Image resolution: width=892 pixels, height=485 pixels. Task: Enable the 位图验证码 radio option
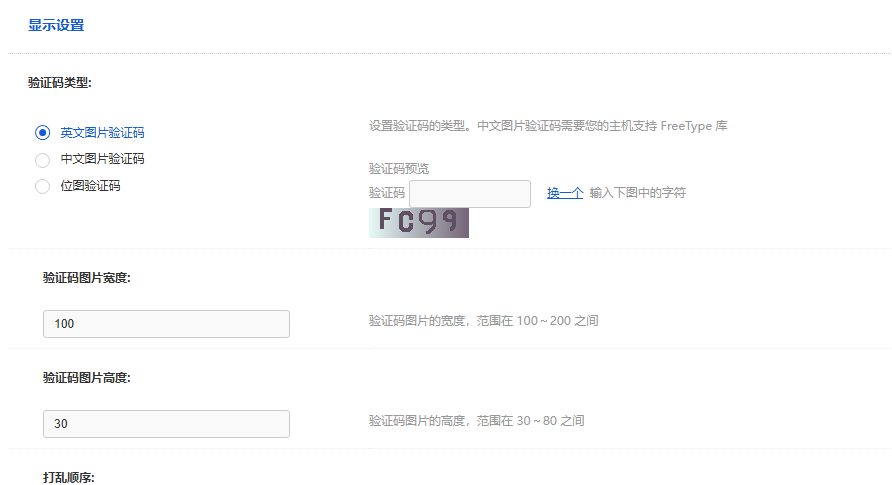[42, 186]
